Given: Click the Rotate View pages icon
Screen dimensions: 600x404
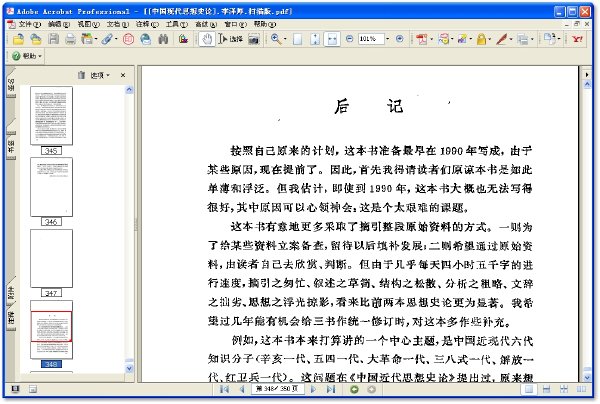Looking at the screenshot, I should (x=550, y=38).
